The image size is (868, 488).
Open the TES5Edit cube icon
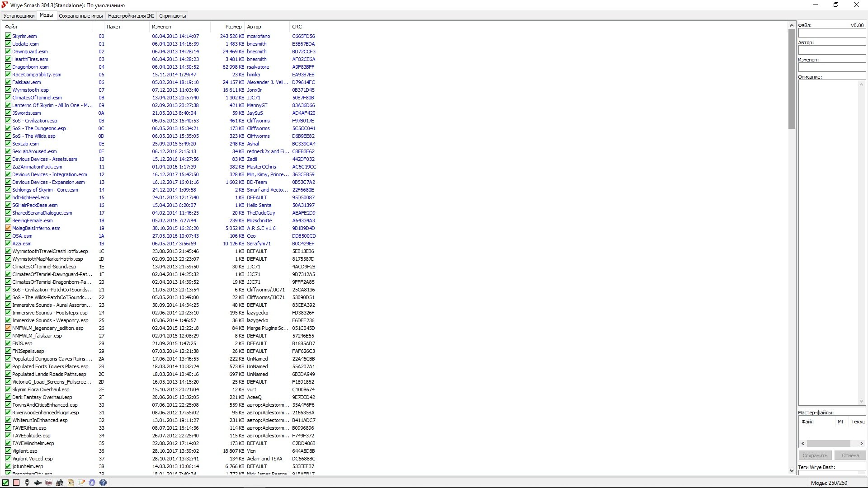[x=49, y=483]
